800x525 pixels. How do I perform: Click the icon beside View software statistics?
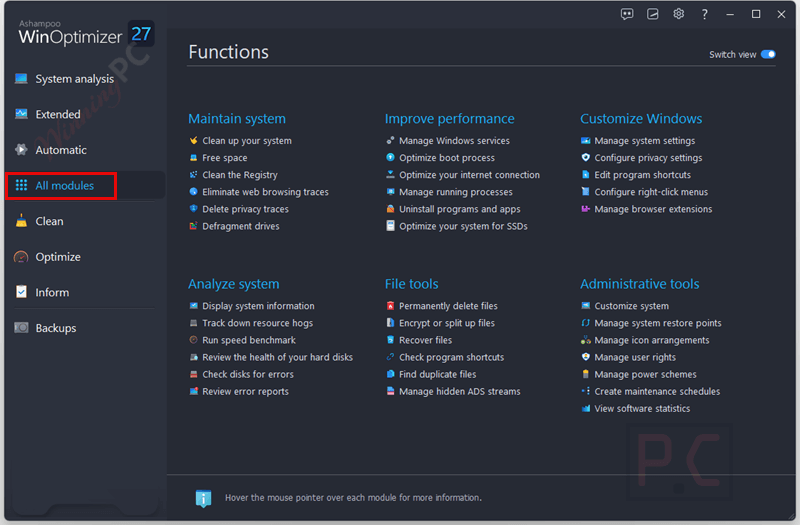click(586, 408)
